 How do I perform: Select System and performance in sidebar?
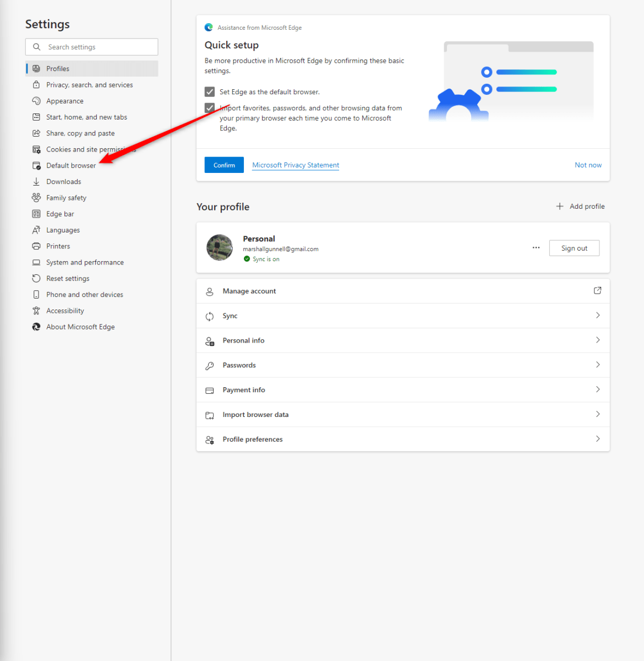[85, 262]
